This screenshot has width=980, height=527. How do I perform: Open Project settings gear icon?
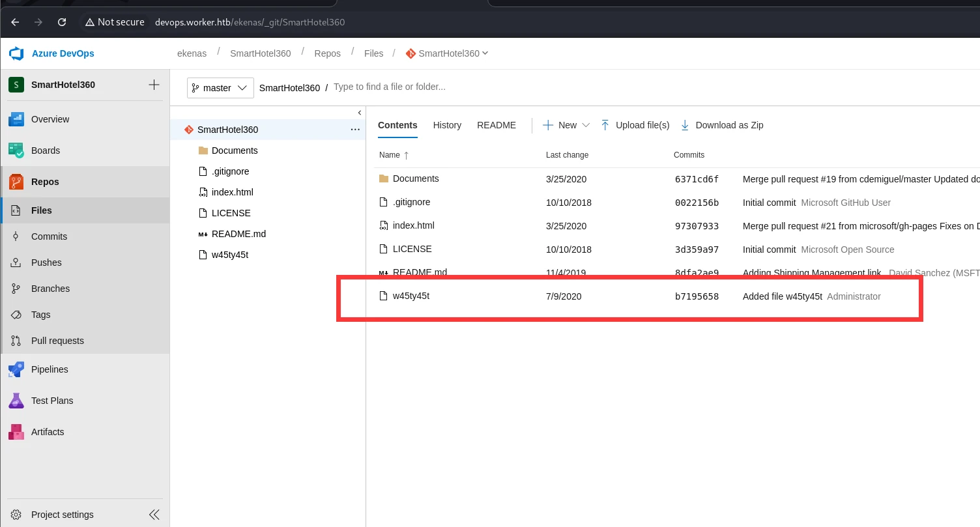tap(16, 515)
